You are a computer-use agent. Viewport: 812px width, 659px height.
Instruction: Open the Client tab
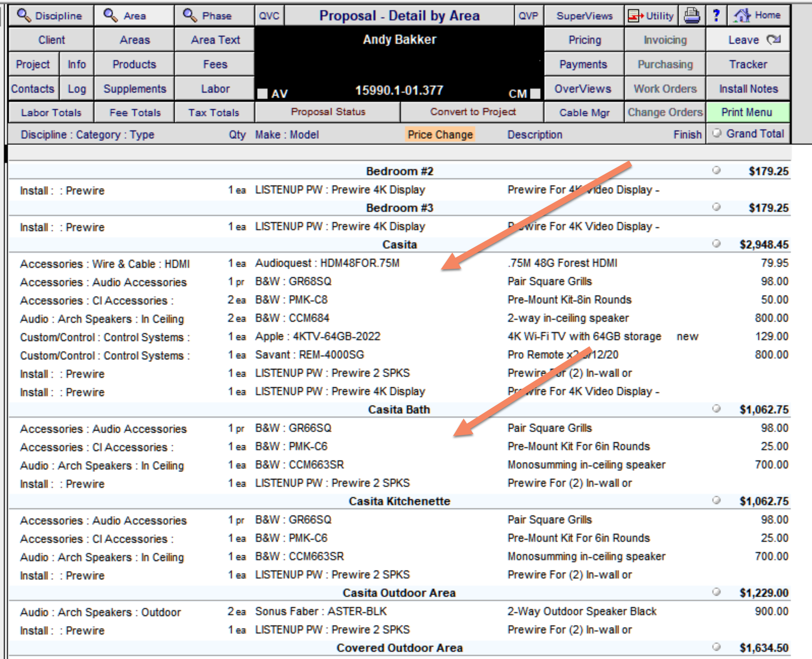51,40
